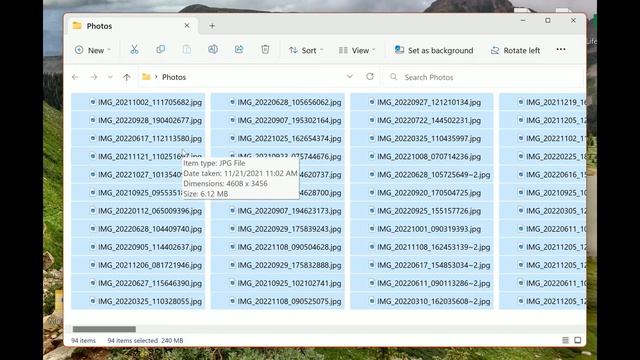
Task: Click the Delete trash can icon
Action: pos(265,50)
